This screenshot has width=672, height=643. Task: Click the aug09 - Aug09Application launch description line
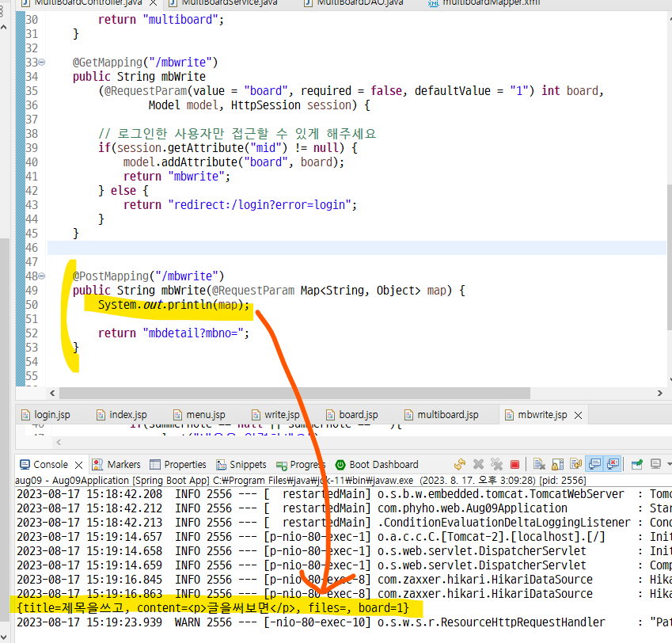coord(301,480)
